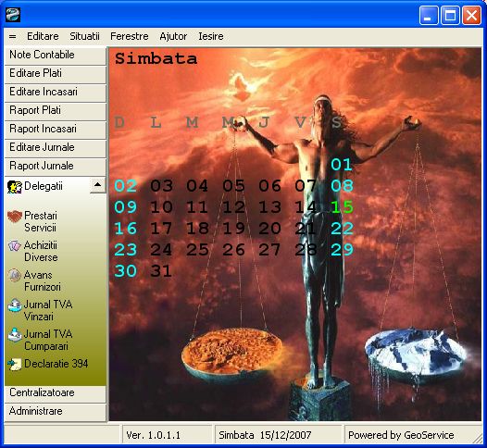The image size is (487, 448).
Task: Select calendar day 01
Action: [342, 165]
